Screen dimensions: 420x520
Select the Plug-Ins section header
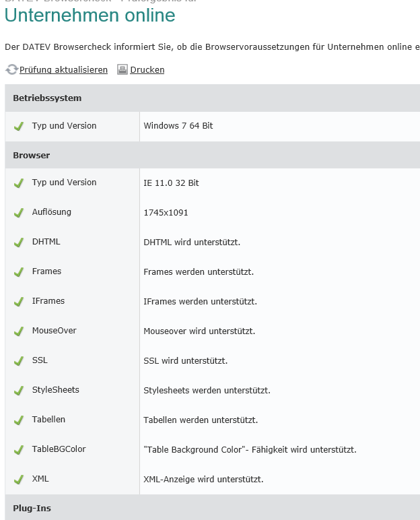coord(32,508)
